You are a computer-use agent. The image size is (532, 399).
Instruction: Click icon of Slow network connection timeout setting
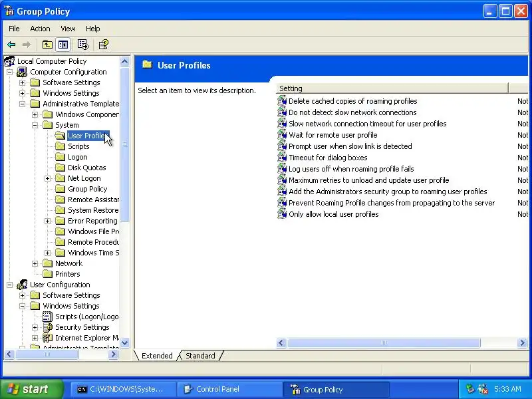click(282, 124)
